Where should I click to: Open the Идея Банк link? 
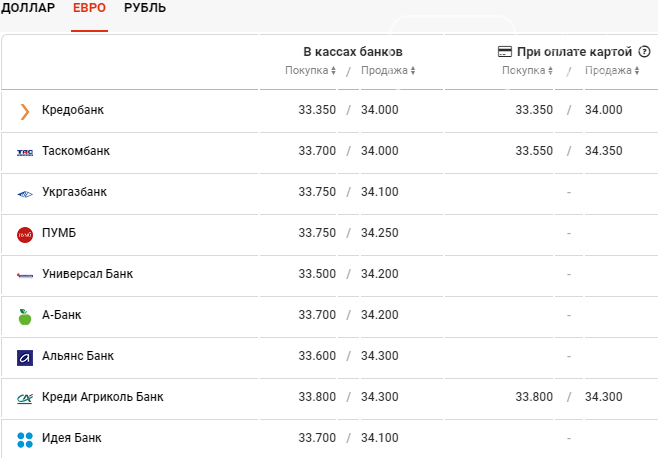72,438
